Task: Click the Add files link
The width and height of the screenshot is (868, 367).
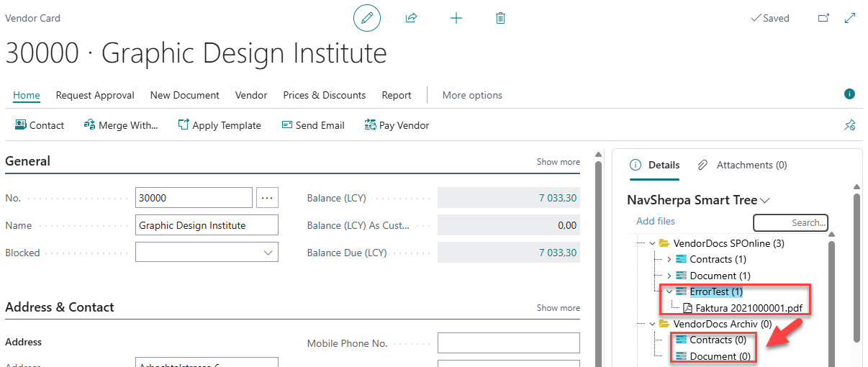Action: pyautogui.click(x=656, y=221)
